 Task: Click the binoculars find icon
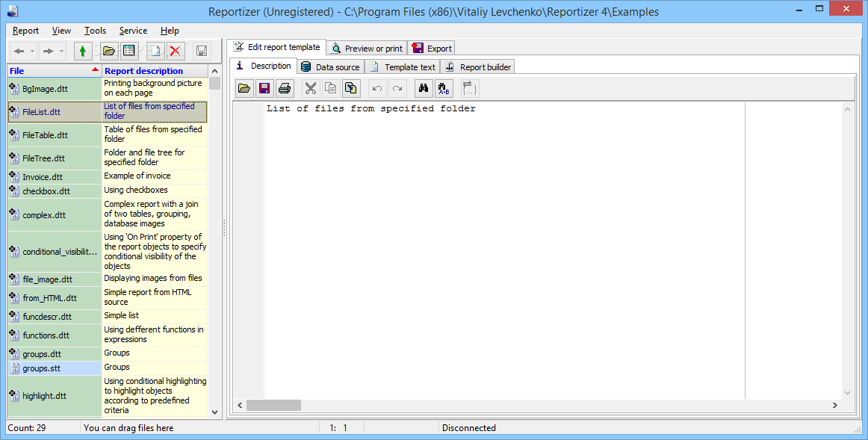click(424, 88)
